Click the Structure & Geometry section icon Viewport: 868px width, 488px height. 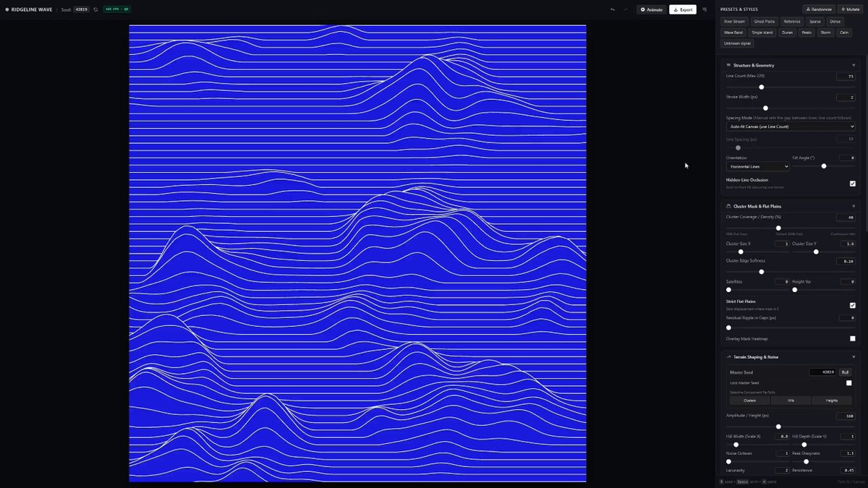728,65
